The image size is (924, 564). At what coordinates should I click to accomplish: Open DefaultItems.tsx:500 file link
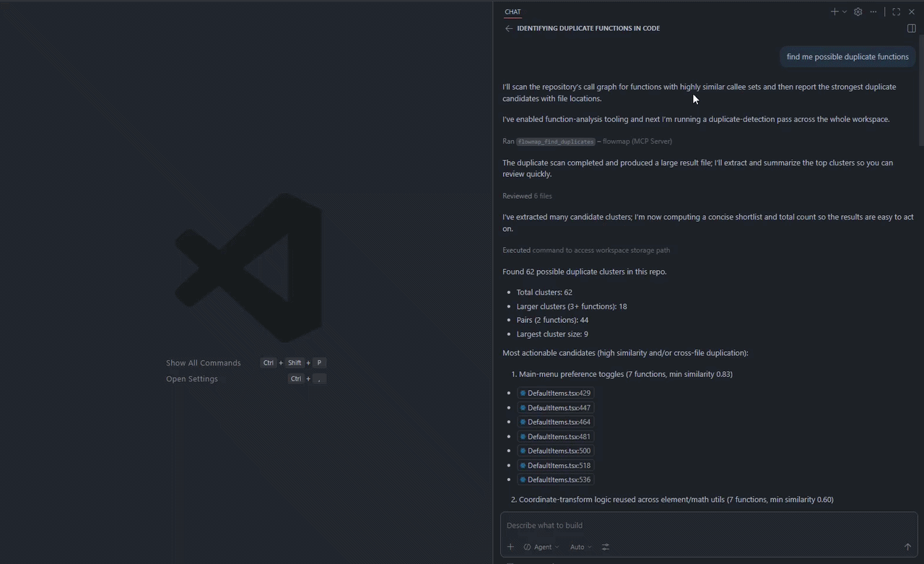click(555, 451)
